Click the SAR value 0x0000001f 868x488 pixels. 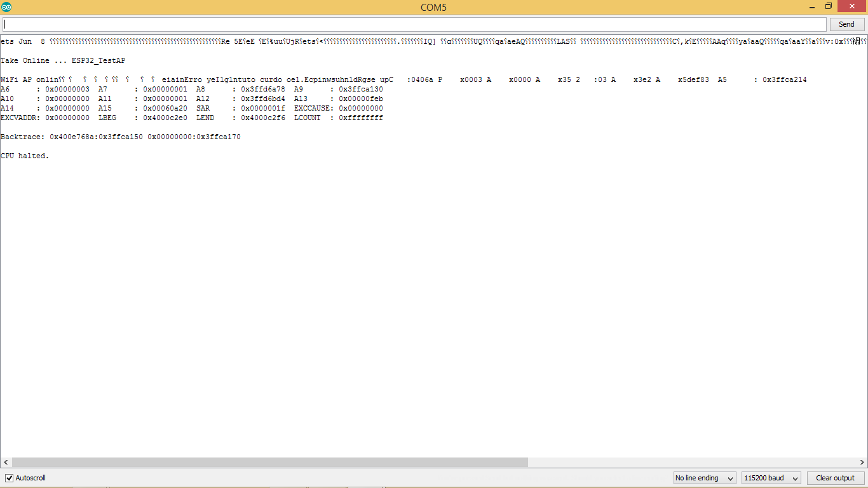tap(263, 108)
